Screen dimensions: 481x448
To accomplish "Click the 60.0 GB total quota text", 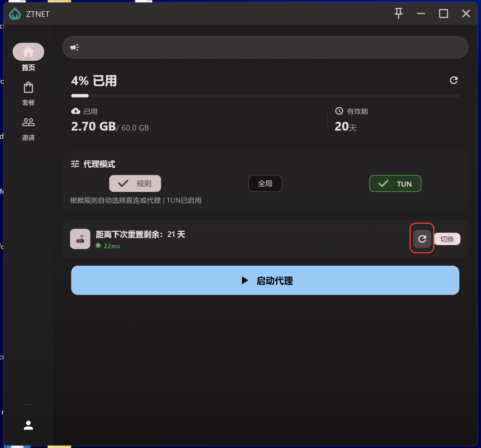I will point(135,128).
